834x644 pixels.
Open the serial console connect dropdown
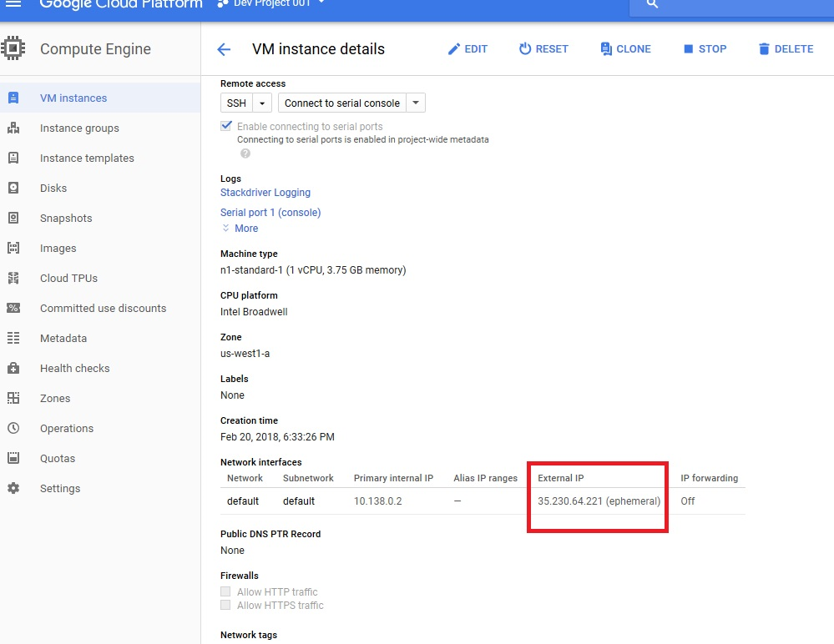point(415,102)
